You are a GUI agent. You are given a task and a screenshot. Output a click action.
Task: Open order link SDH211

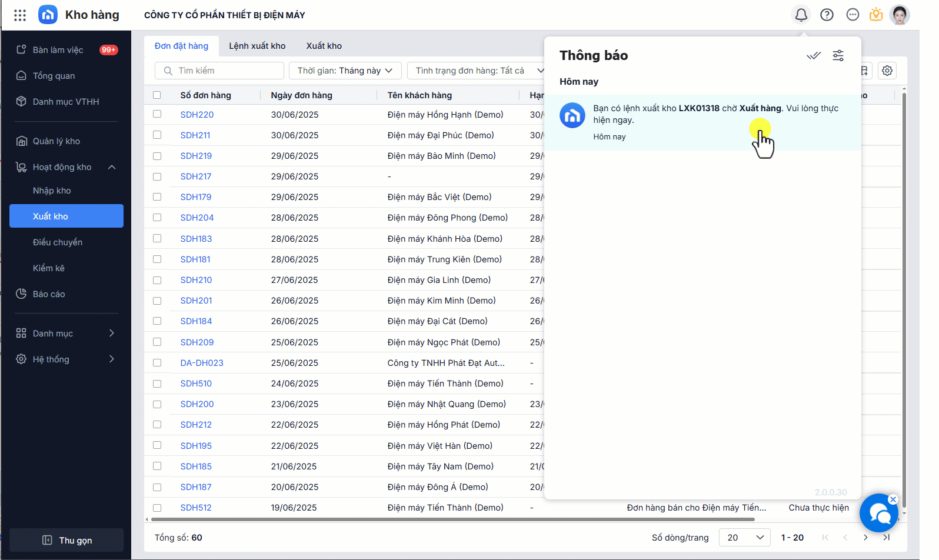point(195,135)
